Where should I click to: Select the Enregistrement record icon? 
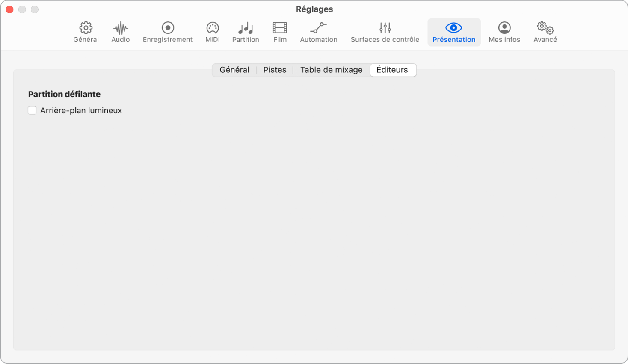[168, 28]
